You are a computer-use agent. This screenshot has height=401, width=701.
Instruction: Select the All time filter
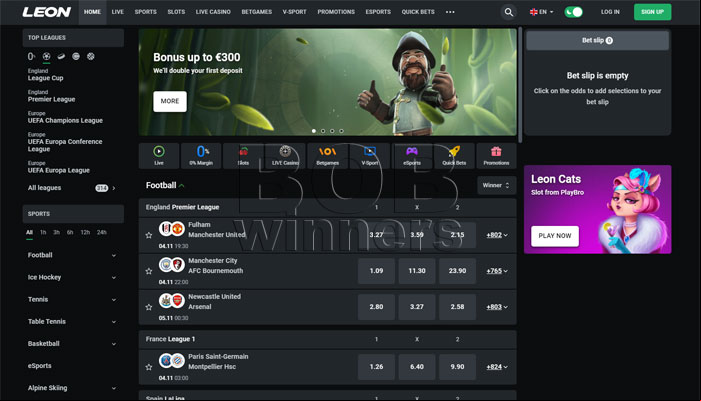click(x=30, y=232)
